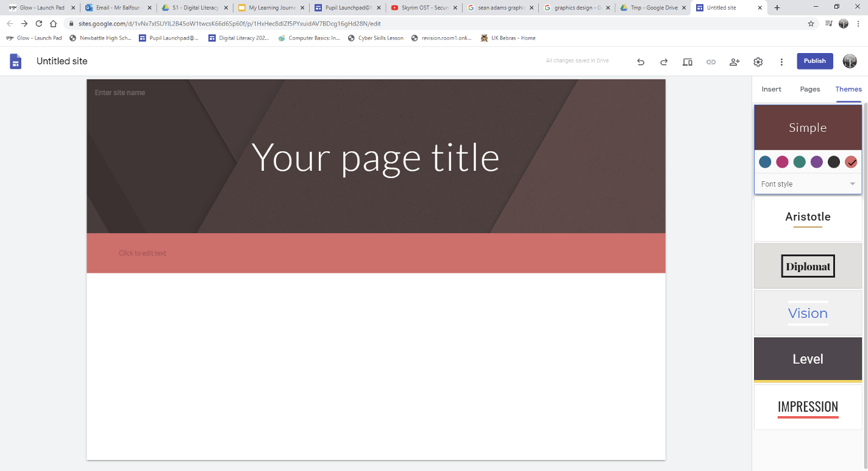Click the Undo arrow icon
Viewport: 868px width, 471px height.
pyautogui.click(x=641, y=62)
